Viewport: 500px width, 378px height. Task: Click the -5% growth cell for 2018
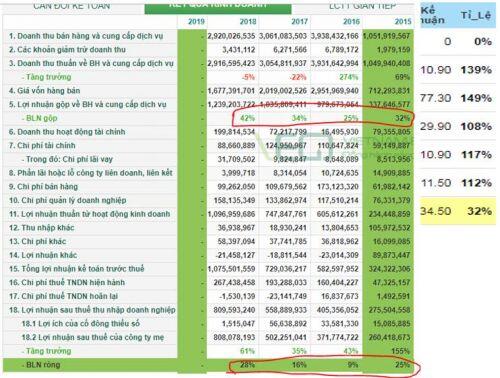tap(248, 77)
